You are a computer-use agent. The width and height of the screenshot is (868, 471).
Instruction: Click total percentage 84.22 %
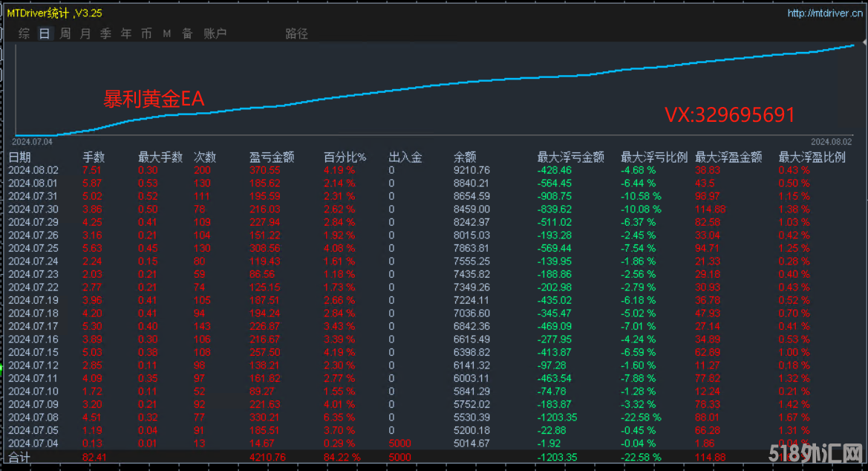[x=342, y=458]
